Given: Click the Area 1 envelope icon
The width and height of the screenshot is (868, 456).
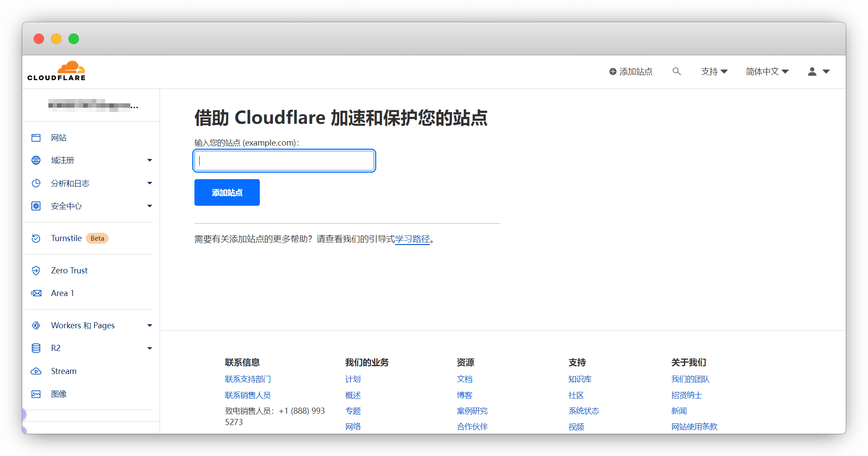Looking at the screenshot, I should pos(36,293).
